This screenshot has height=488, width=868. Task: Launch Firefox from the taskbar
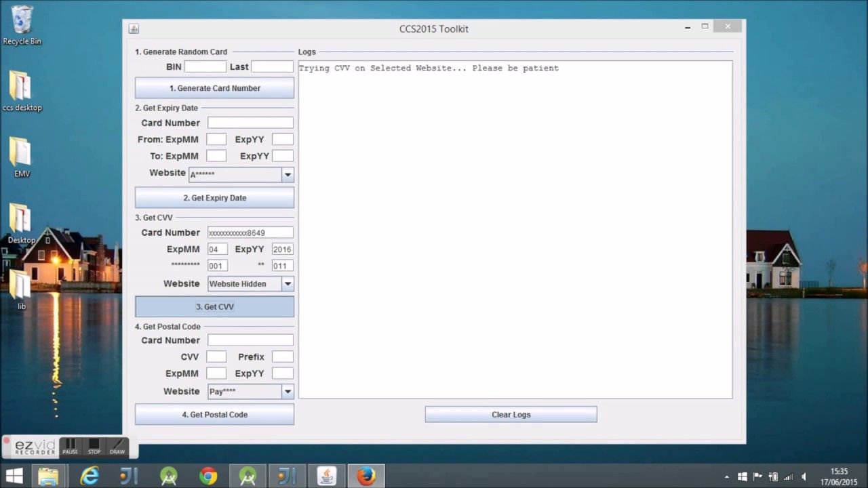(x=366, y=476)
